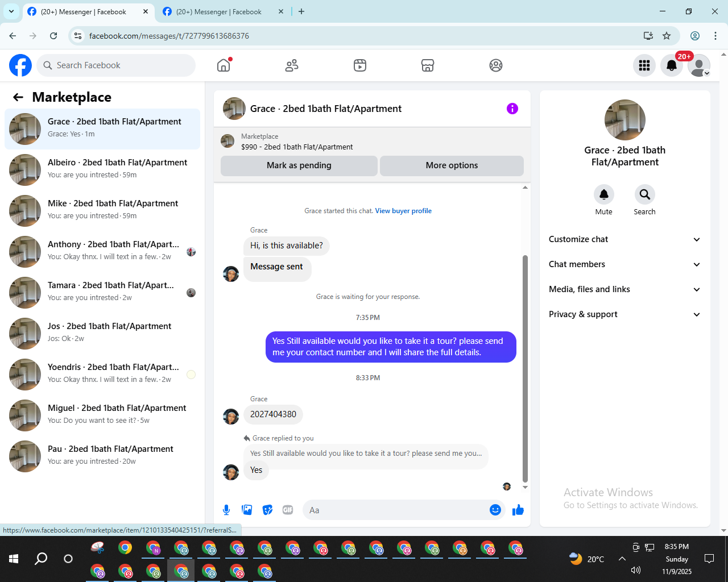The height and width of the screenshot is (582, 728).
Task: Open the Chrome profile icon
Action: 695,36
